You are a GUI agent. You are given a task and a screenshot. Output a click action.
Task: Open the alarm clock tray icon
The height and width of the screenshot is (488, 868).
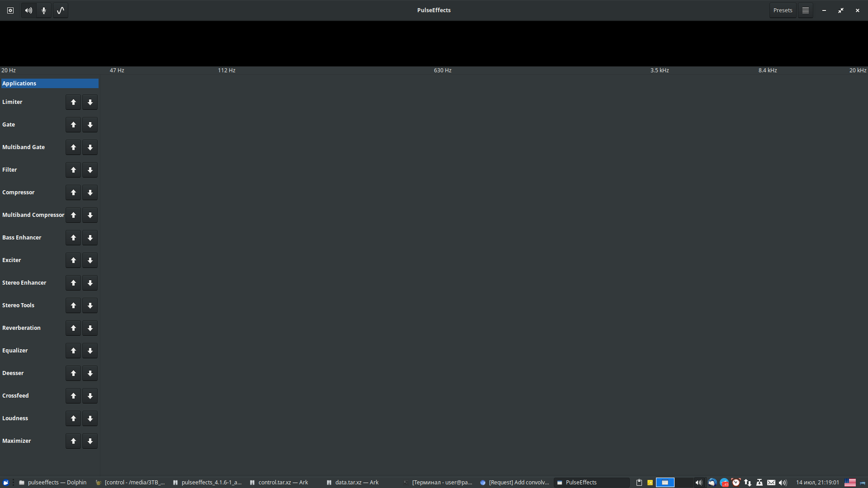pos(736,483)
